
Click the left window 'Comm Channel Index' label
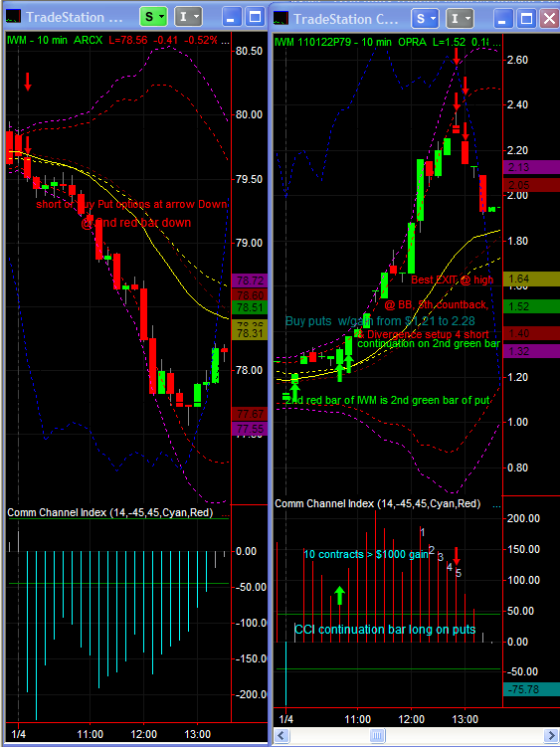click(x=110, y=512)
